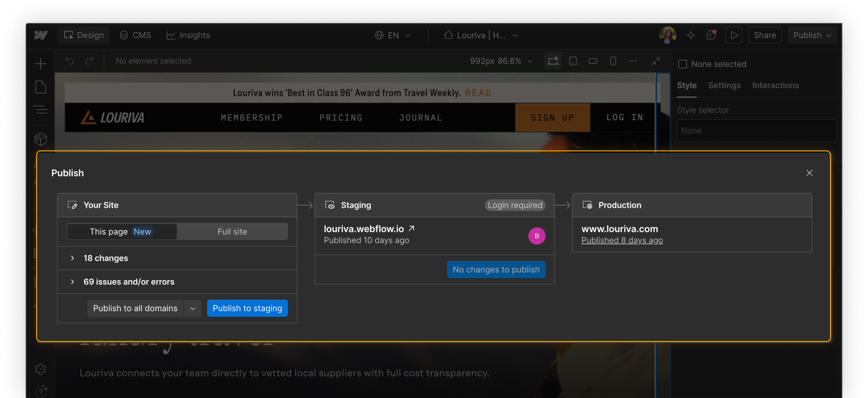Click the SIGN UP button on canvas
Screen dimensions: 868x398
click(x=552, y=117)
